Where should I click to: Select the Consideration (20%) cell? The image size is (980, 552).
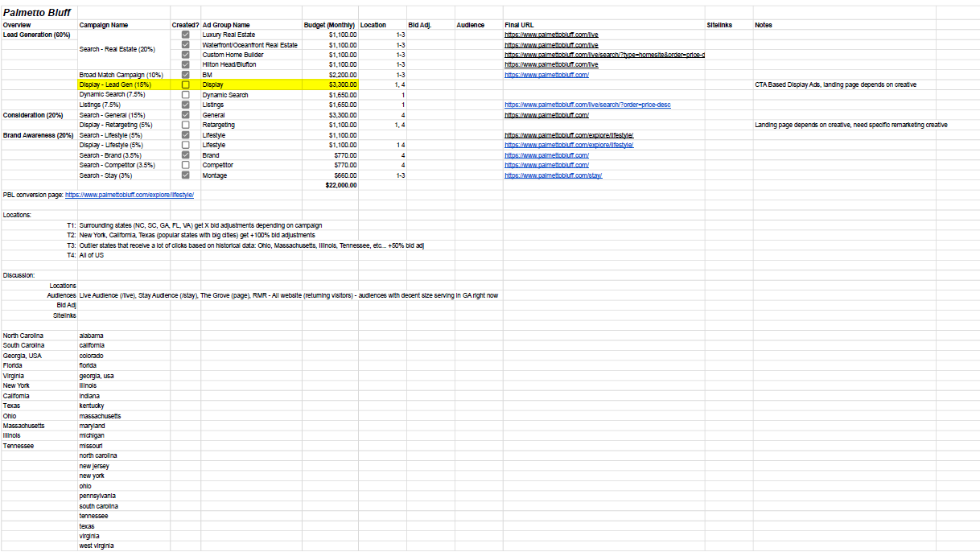[x=39, y=115]
